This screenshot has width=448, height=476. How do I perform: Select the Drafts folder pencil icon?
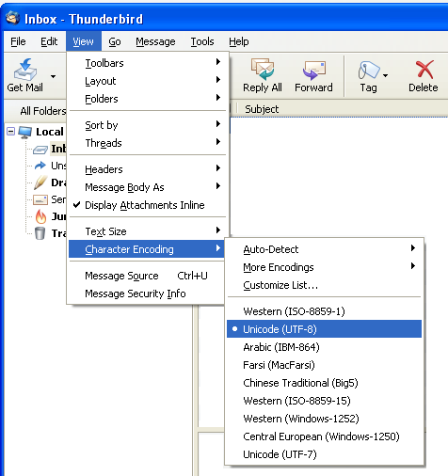(x=40, y=182)
